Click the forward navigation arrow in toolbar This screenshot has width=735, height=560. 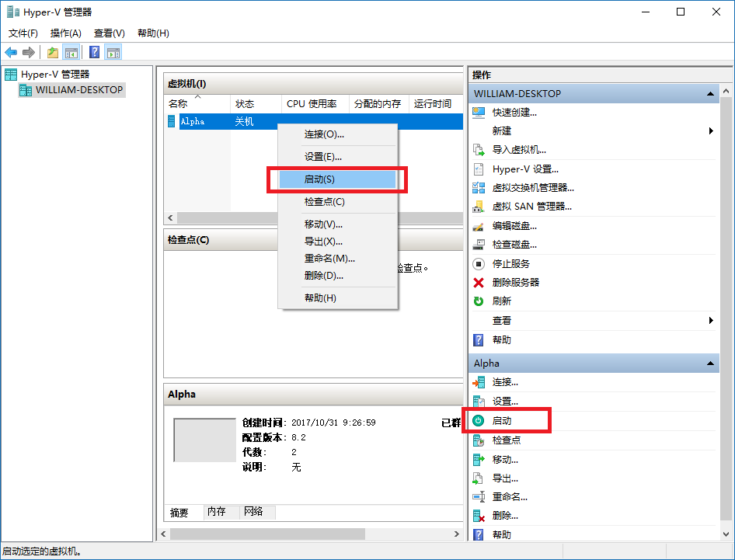(x=28, y=52)
